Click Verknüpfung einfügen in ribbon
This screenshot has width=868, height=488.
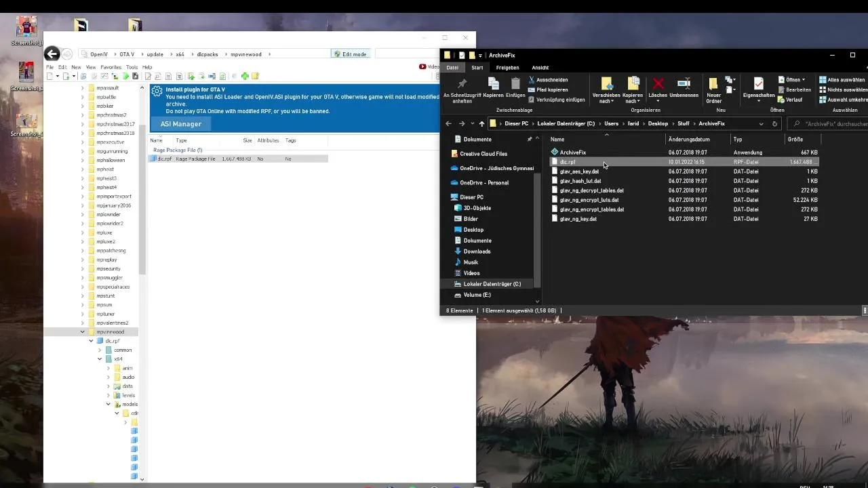click(x=556, y=100)
